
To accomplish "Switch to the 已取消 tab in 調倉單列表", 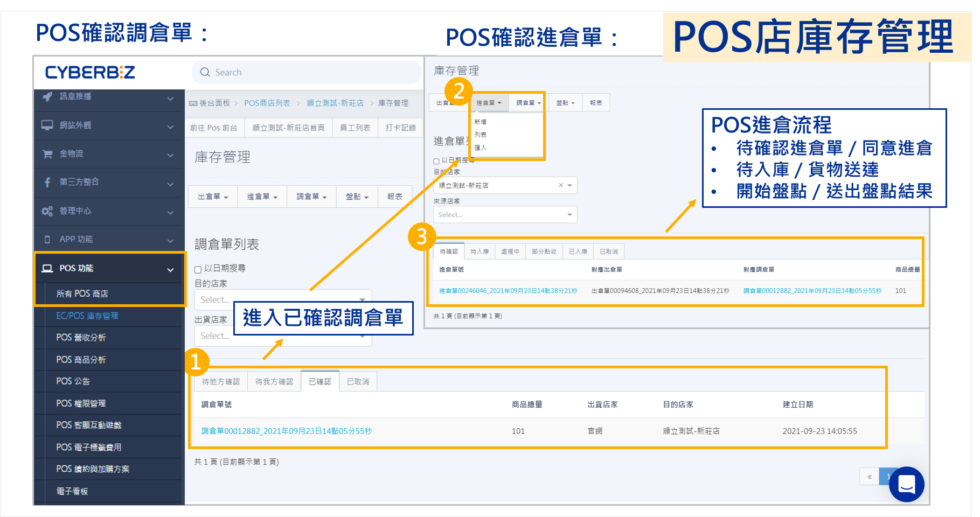I will tap(358, 381).
